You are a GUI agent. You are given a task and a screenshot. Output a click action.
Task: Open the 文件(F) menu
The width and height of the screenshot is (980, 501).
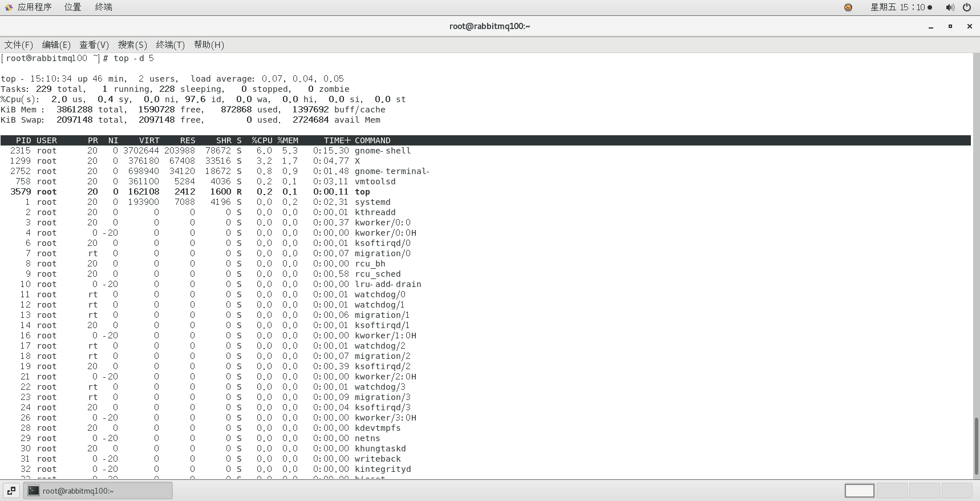pos(18,45)
